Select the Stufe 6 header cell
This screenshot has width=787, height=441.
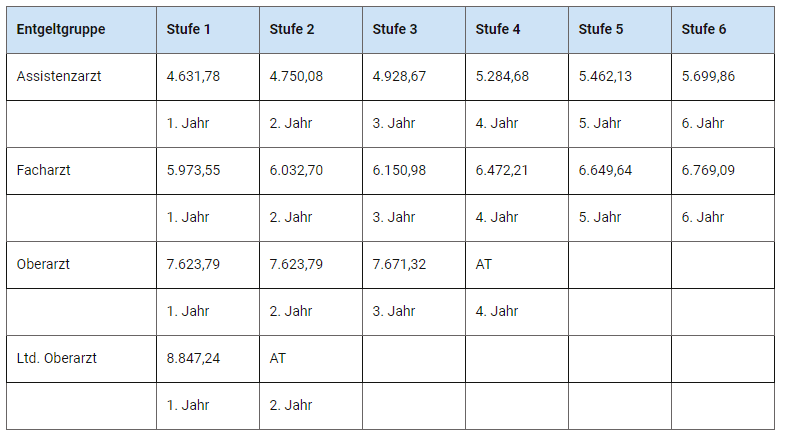point(704,29)
